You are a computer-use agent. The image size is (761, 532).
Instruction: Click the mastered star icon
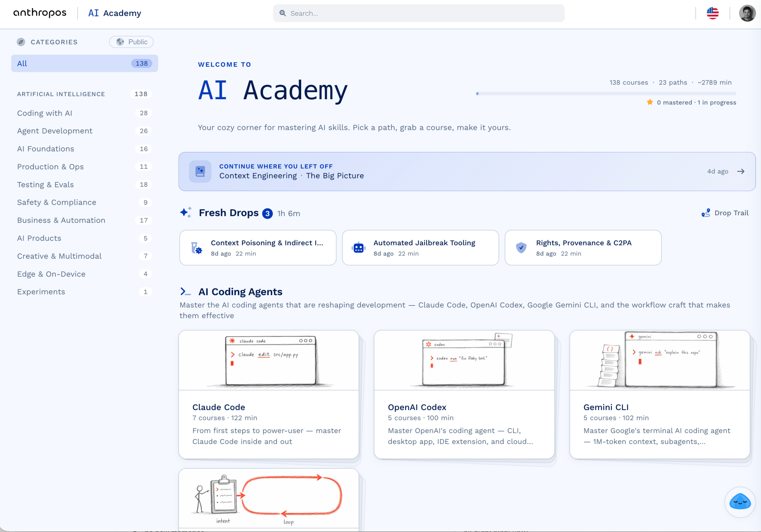tap(650, 102)
